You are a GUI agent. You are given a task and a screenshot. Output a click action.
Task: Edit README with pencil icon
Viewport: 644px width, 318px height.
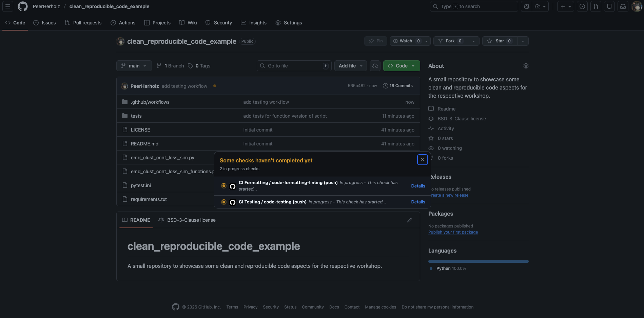click(410, 220)
